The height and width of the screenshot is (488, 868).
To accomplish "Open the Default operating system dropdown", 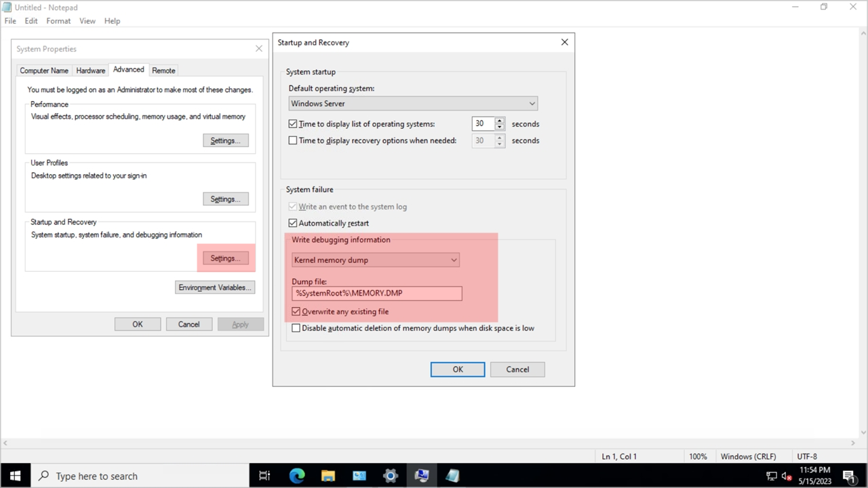I will click(x=413, y=104).
